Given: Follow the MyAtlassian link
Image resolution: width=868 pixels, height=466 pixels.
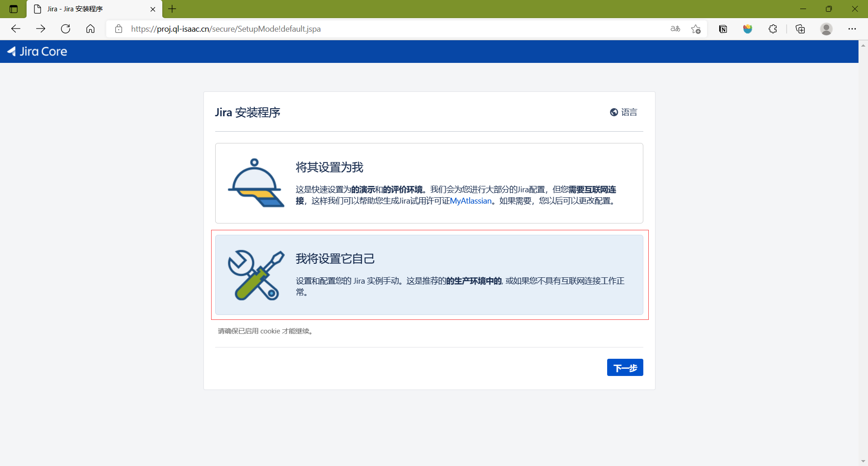Looking at the screenshot, I should pyautogui.click(x=471, y=200).
